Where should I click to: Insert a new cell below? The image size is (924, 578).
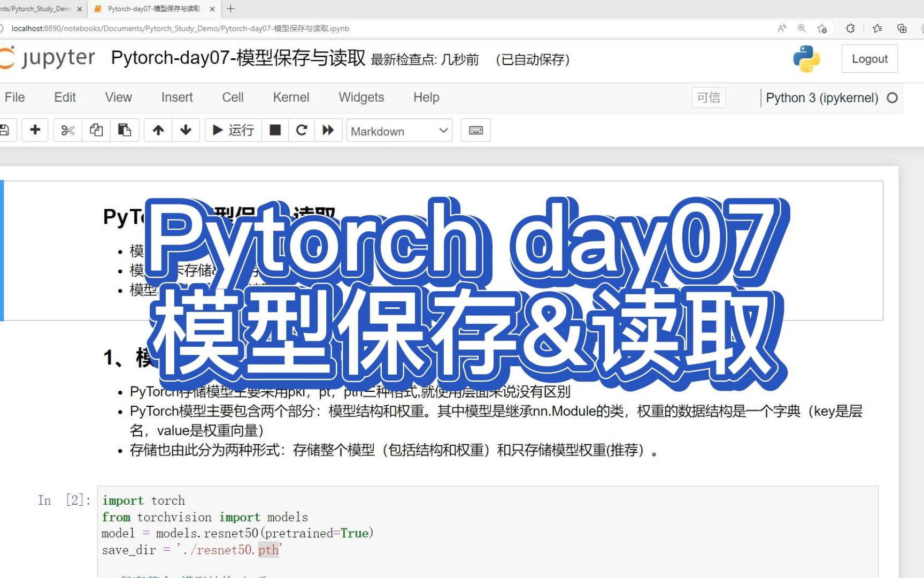[35, 130]
